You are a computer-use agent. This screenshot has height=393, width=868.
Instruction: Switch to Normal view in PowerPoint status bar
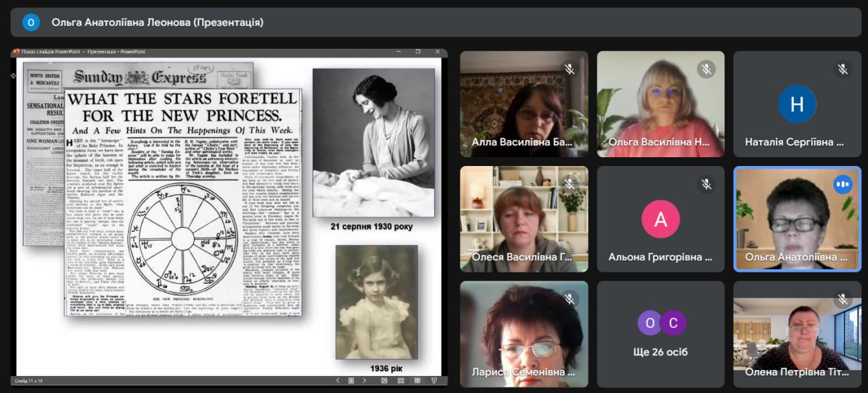point(384,381)
